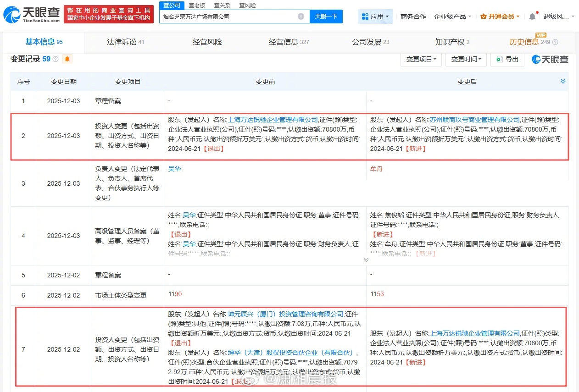
Task: Click date 2025-12-03 in row 2
Action: tap(63, 136)
